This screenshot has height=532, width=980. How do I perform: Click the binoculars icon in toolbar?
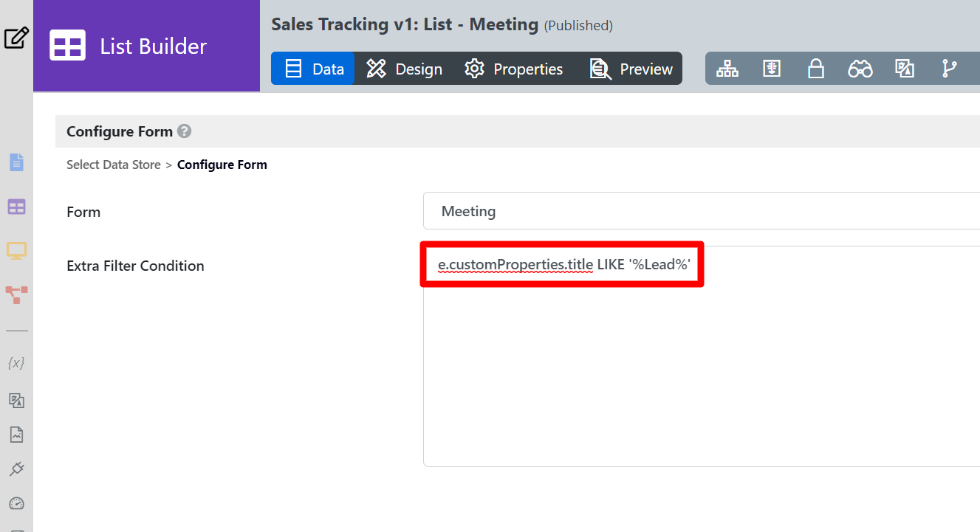click(x=860, y=69)
